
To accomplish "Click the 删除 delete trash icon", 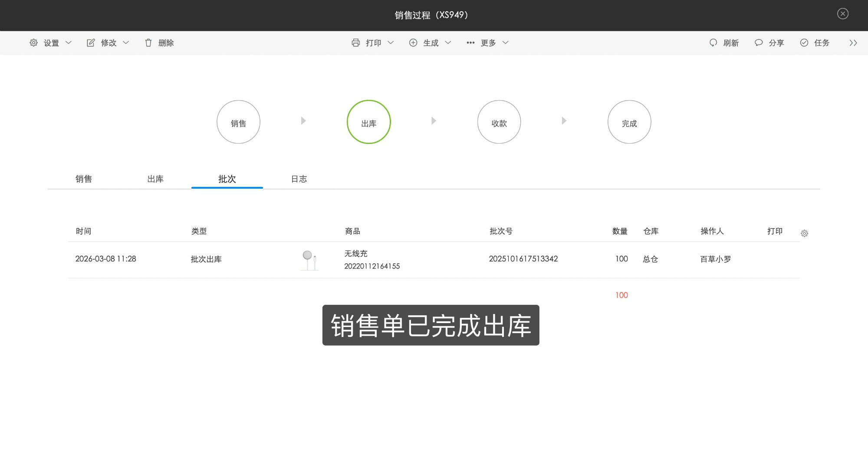I will [x=148, y=42].
